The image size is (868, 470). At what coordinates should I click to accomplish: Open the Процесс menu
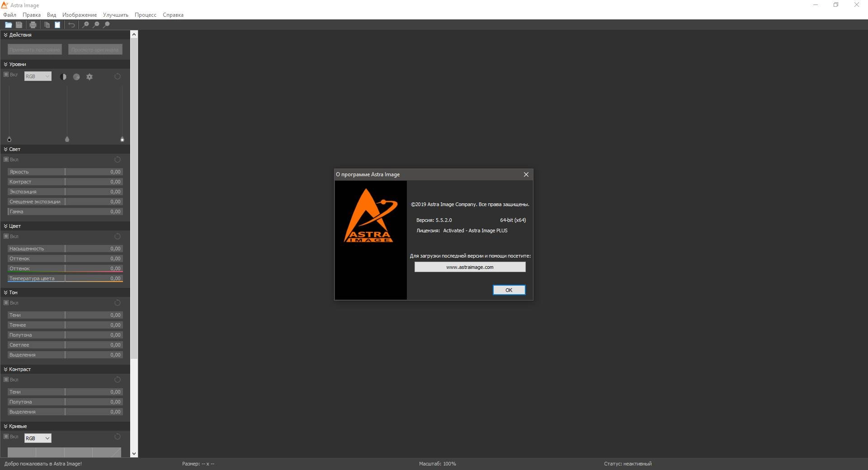(x=146, y=15)
